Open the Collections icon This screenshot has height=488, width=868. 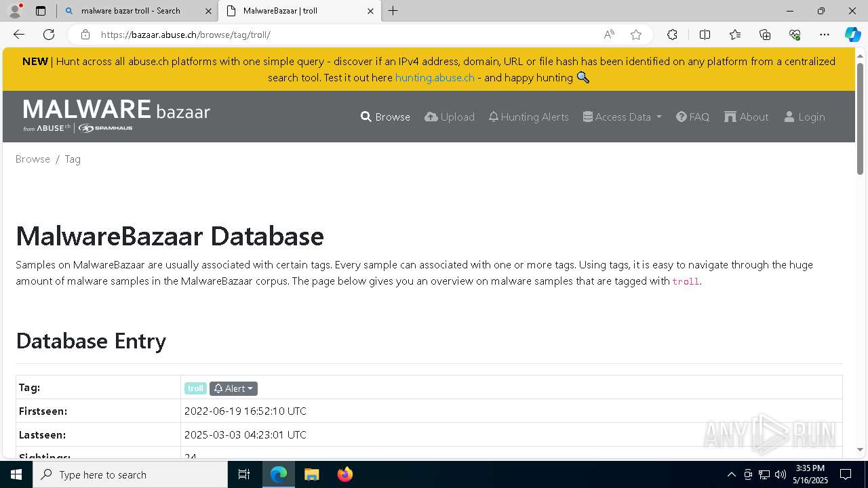pyautogui.click(x=765, y=35)
